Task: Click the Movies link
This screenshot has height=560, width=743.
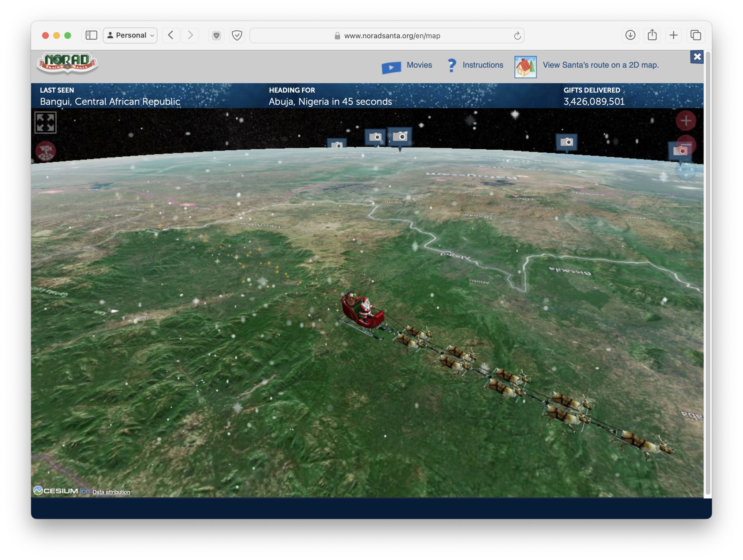Action: [419, 65]
